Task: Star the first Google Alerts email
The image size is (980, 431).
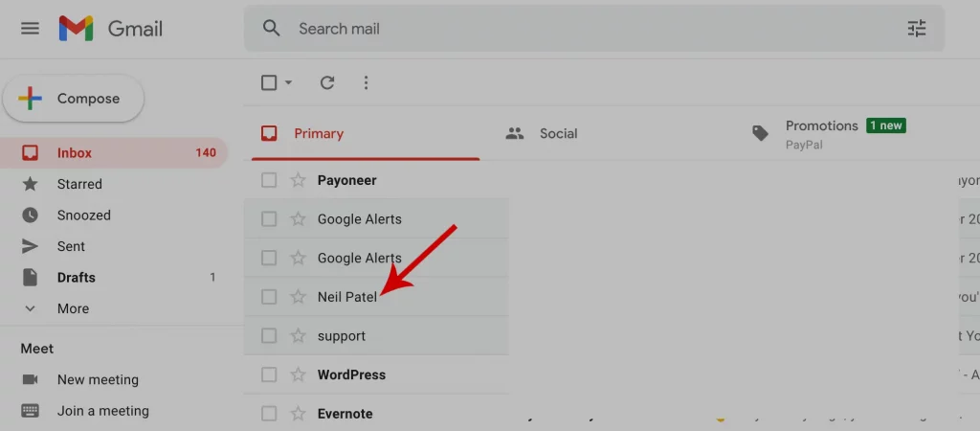Action: click(x=299, y=219)
